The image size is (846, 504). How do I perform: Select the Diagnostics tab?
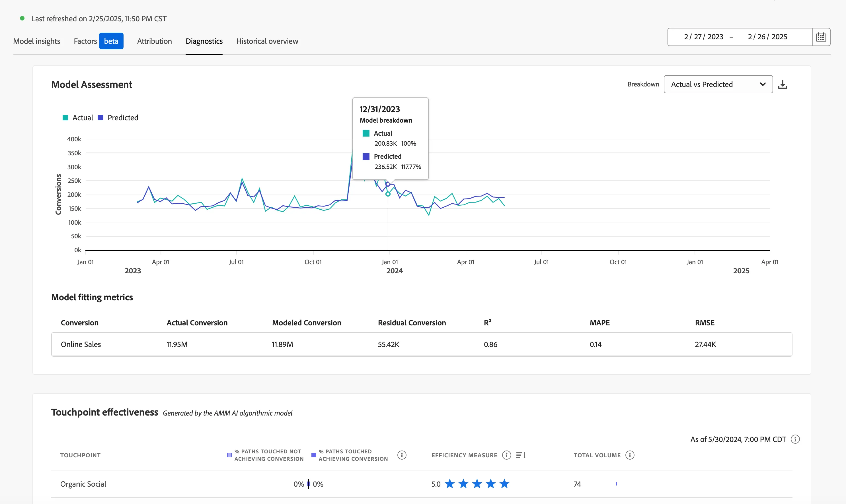tap(204, 41)
